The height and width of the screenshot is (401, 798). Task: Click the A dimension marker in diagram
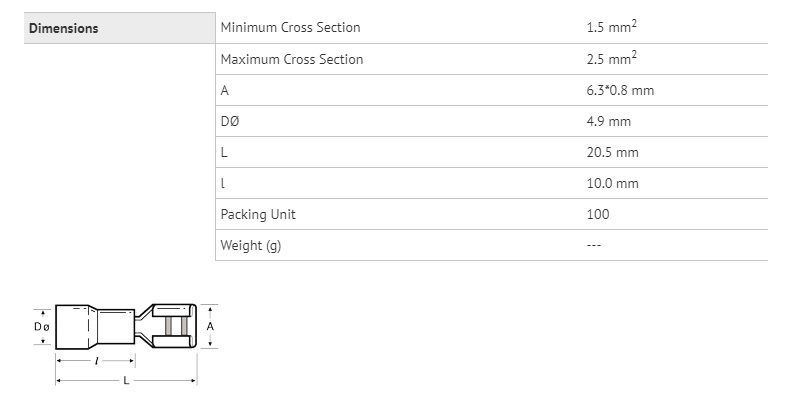210,326
